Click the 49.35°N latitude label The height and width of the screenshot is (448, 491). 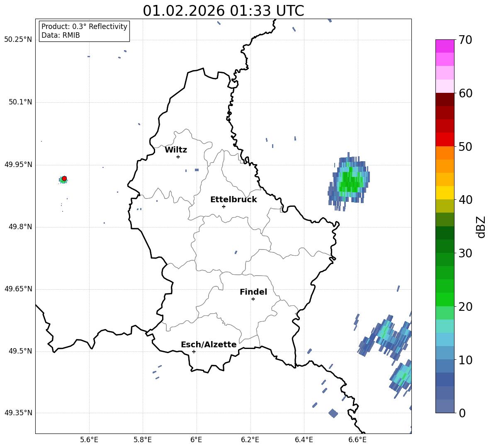click(18, 413)
